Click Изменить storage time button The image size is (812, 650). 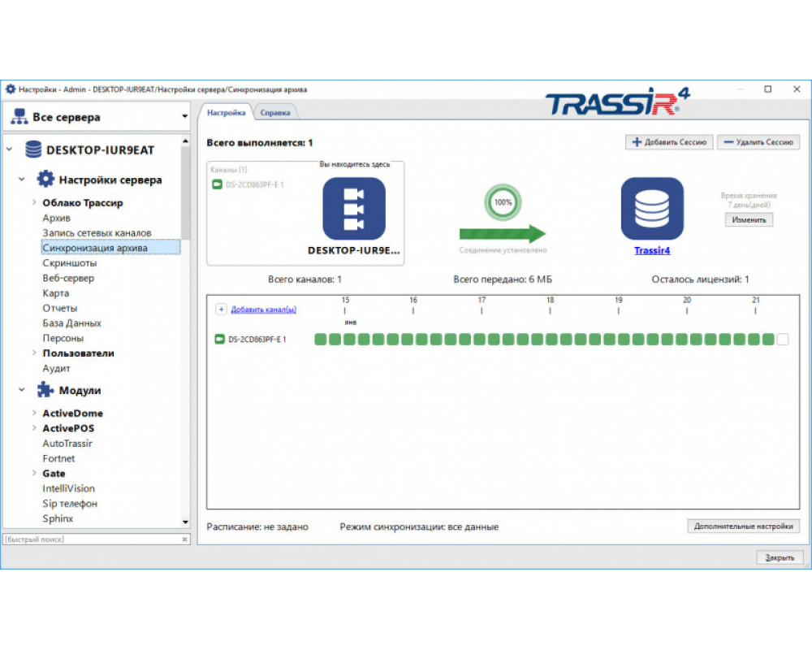pos(749,219)
